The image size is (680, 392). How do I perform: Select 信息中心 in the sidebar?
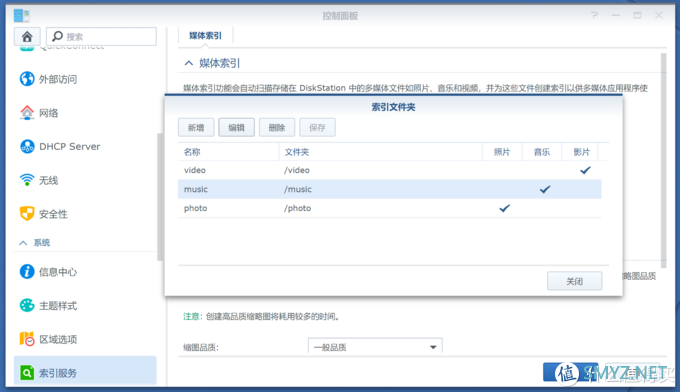[58, 272]
